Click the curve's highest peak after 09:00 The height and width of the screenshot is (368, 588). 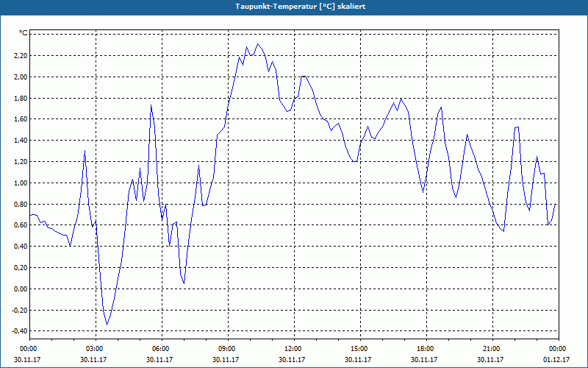tap(258, 44)
